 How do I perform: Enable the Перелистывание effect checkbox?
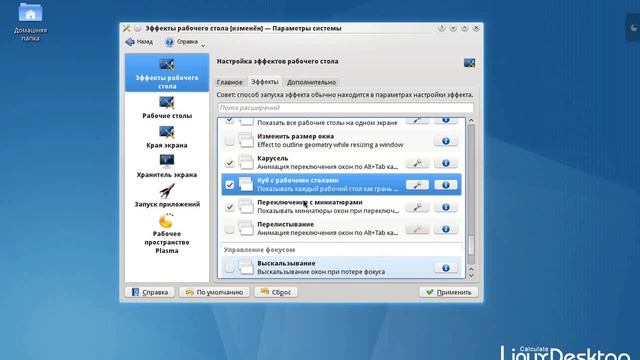click(229, 229)
